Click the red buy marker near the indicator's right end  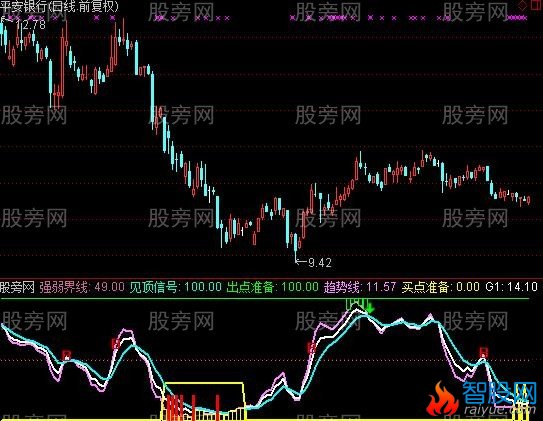pyautogui.click(x=483, y=352)
